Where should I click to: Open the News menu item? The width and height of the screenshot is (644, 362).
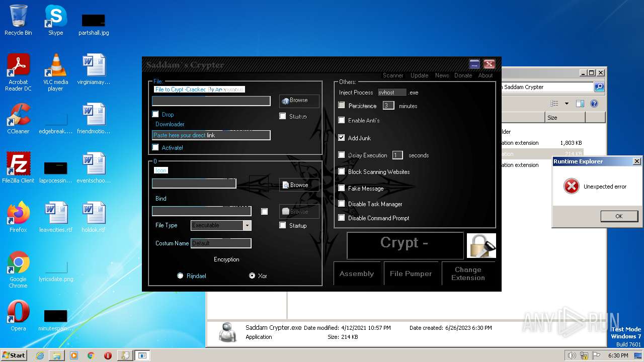coord(442,75)
